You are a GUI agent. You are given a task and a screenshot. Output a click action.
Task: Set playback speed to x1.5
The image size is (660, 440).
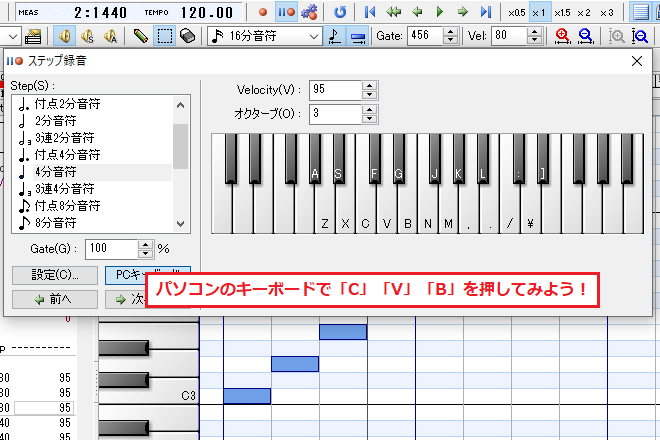coord(561,12)
